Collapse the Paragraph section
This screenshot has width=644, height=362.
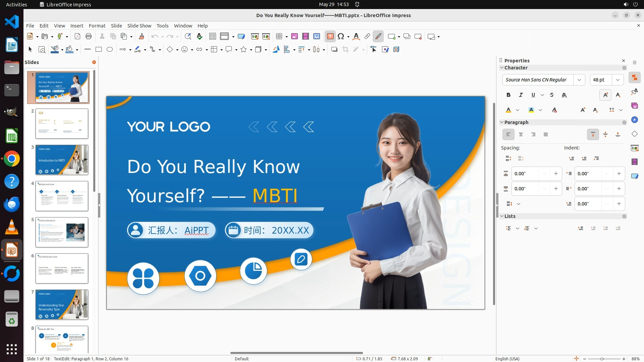tap(502, 122)
